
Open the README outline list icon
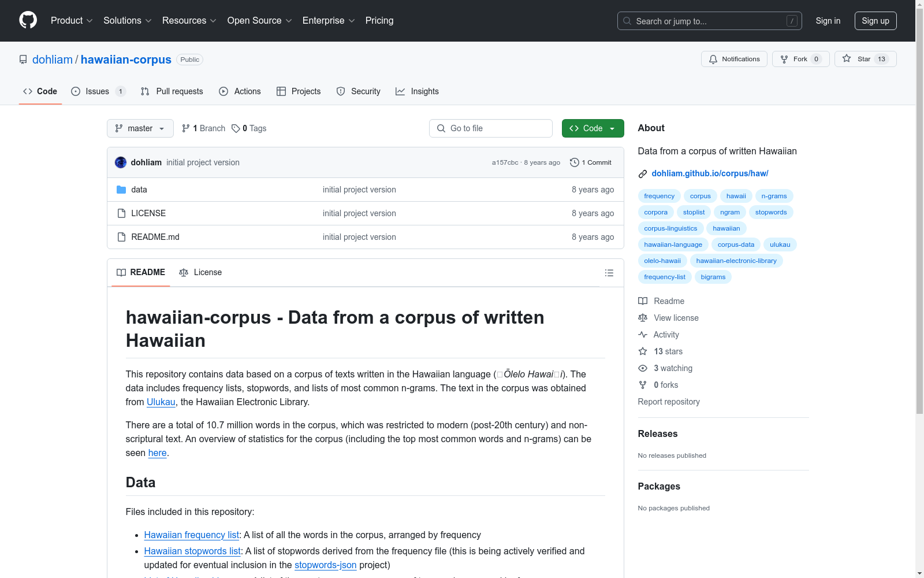609,273
